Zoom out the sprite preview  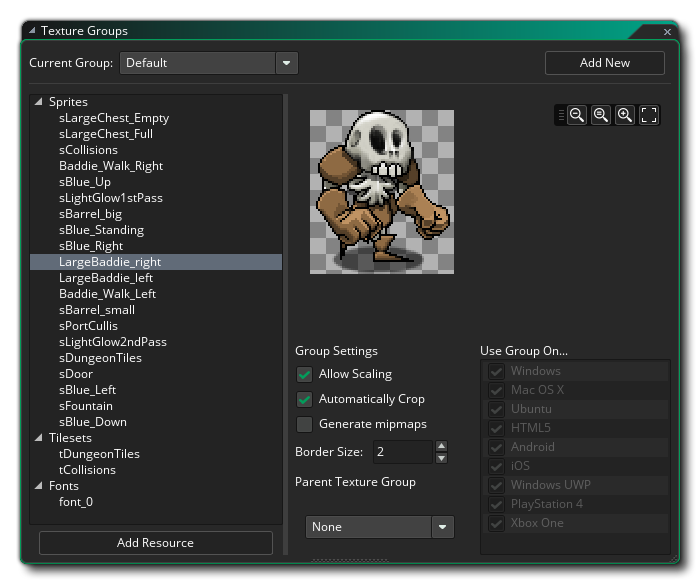pos(577,115)
